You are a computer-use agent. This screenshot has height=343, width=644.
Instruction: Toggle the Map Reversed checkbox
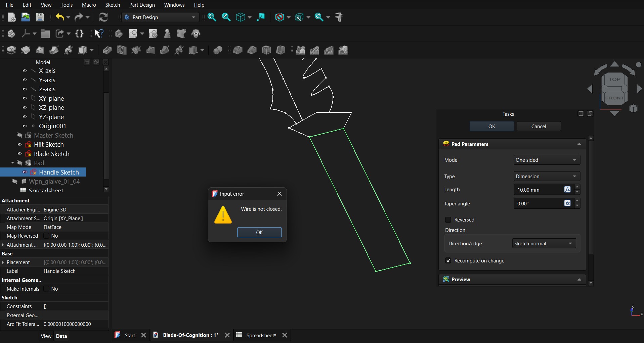[x=47, y=236]
